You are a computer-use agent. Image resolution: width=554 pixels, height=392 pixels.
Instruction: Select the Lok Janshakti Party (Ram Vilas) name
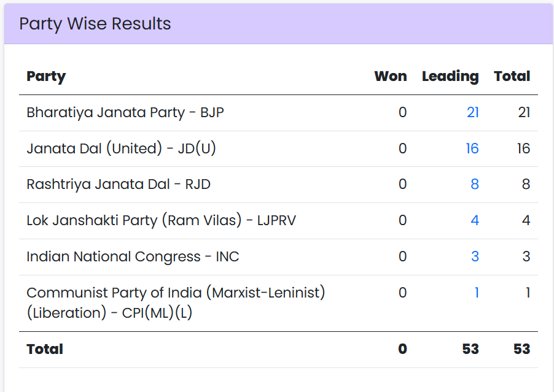(x=161, y=221)
